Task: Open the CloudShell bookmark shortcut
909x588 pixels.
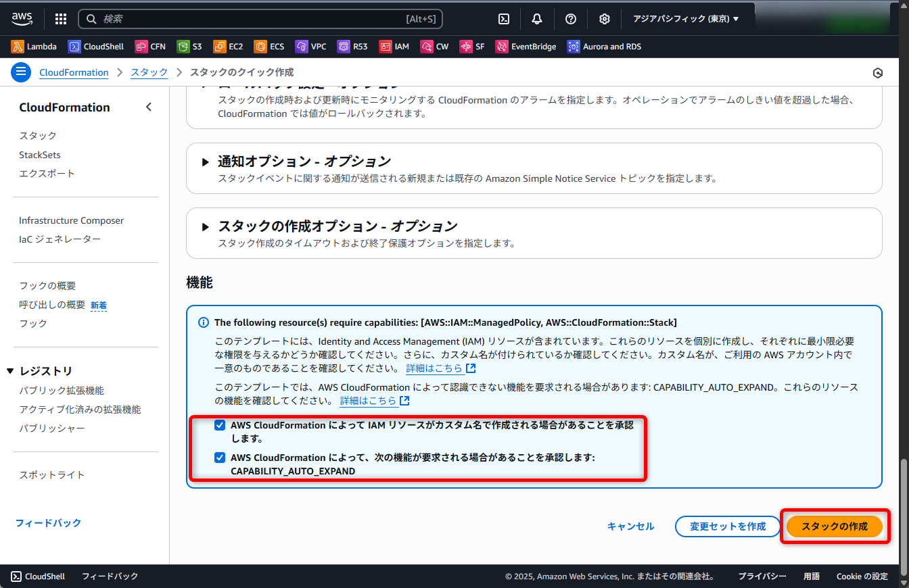Action: pos(96,47)
